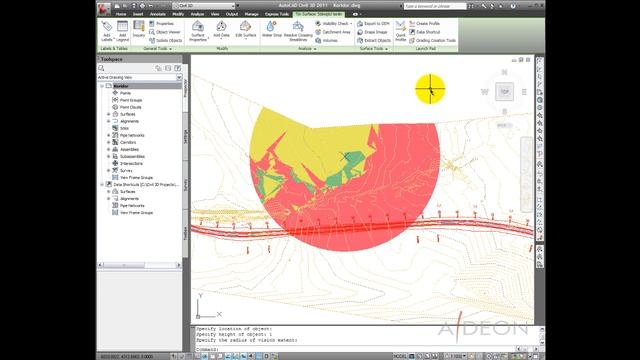The width and height of the screenshot is (640, 360).
Task: Click the keyword search box in title bar
Action: click(435, 6)
